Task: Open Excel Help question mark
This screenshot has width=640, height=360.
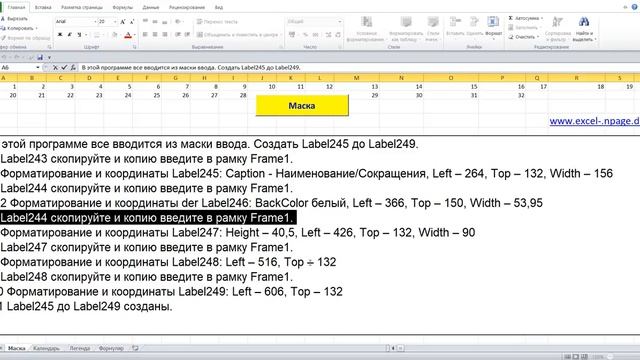Action: 635,7
